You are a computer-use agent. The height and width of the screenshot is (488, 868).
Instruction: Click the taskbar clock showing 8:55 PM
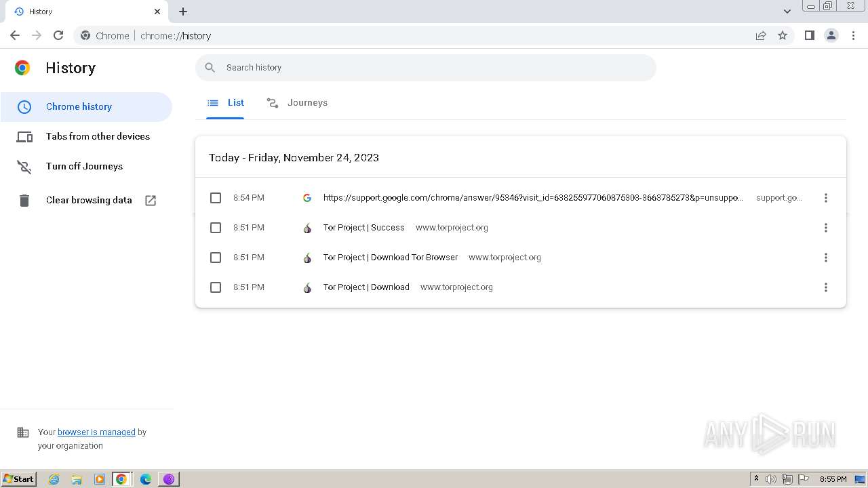833,479
